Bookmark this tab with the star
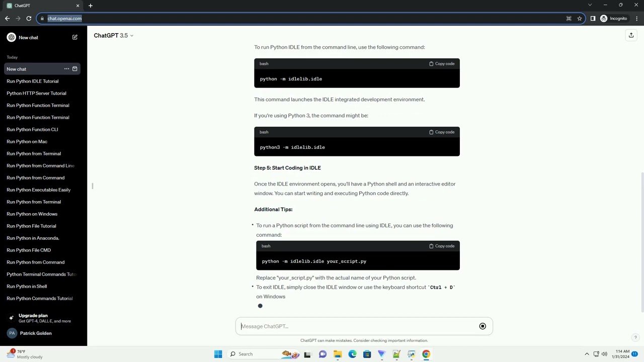644x362 pixels. (x=580, y=19)
